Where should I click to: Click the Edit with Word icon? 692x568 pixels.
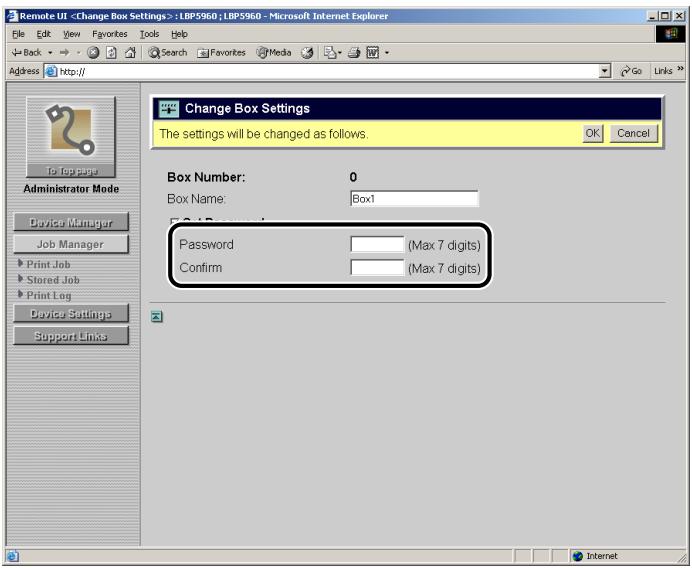tap(372, 53)
